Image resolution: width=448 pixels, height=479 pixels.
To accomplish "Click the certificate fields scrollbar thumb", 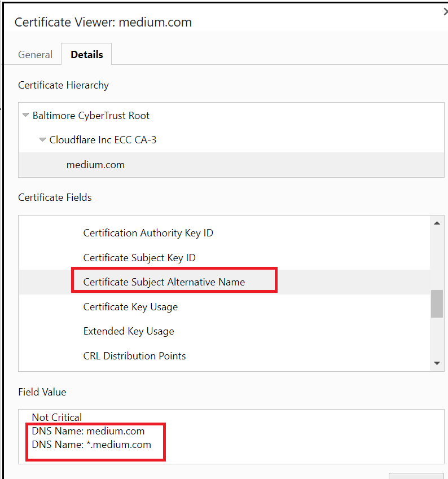I will 437,304.
